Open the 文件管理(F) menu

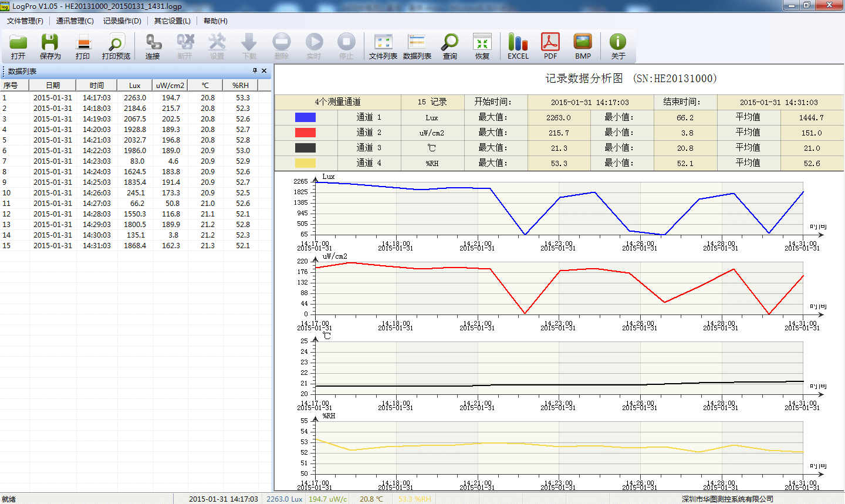tap(25, 21)
